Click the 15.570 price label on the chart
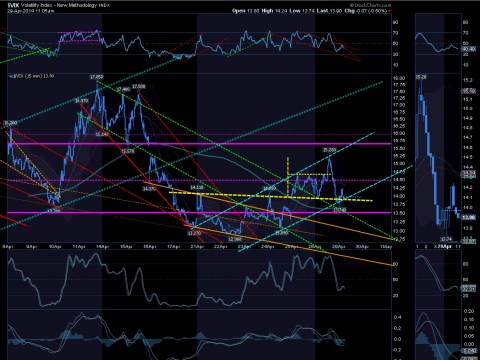480x360 pixels. click(x=128, y=151)
